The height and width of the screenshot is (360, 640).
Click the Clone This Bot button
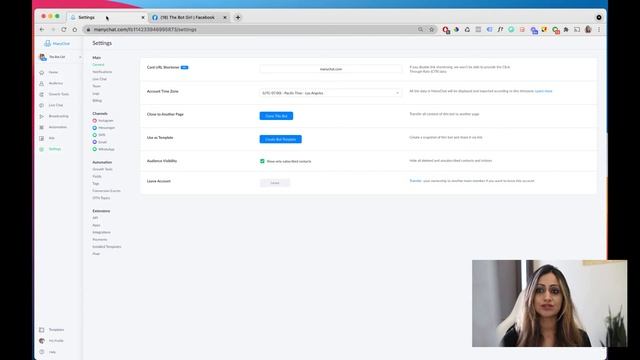(276, 116)
